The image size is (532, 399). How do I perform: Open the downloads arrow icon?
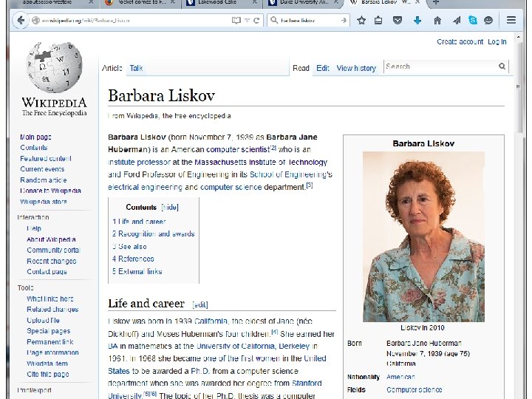417,21
